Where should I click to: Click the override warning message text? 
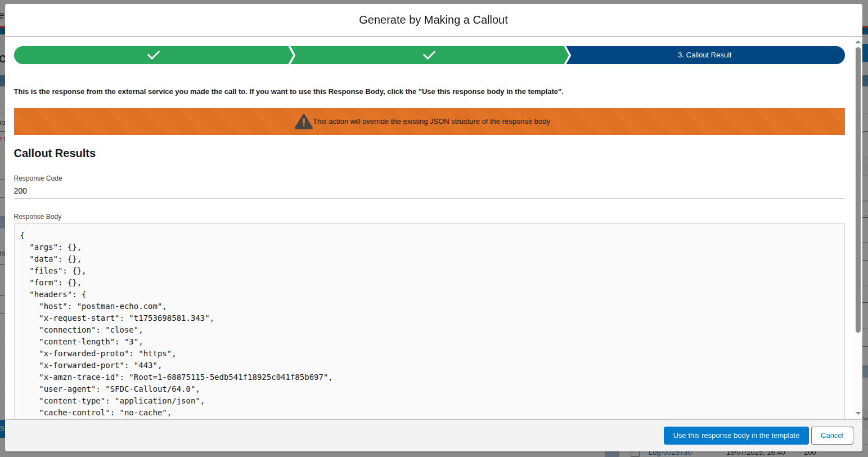coord(431,122)
